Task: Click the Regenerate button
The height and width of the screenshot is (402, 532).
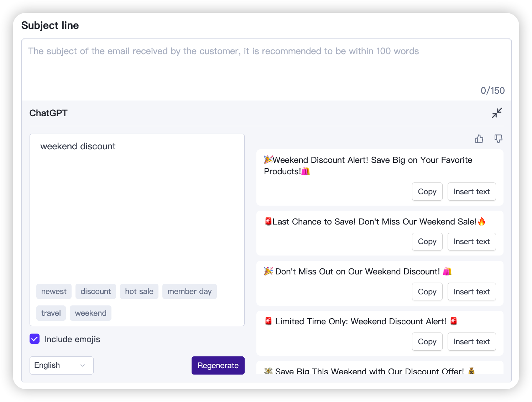Action: point(218,365)
